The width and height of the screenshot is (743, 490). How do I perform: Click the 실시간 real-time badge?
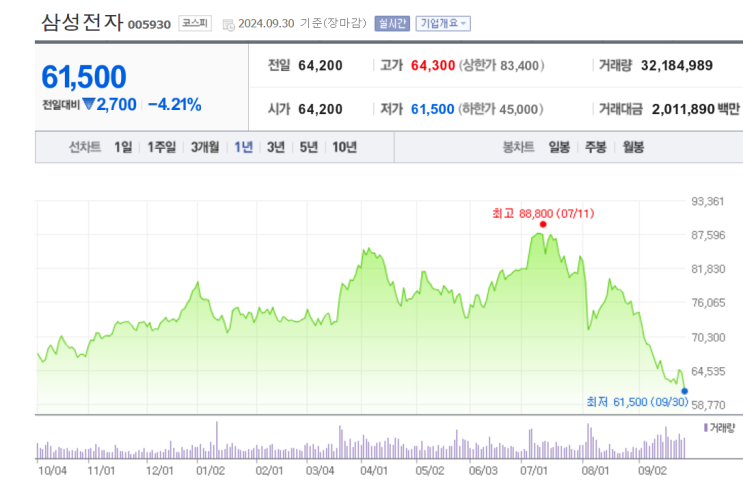392,23
